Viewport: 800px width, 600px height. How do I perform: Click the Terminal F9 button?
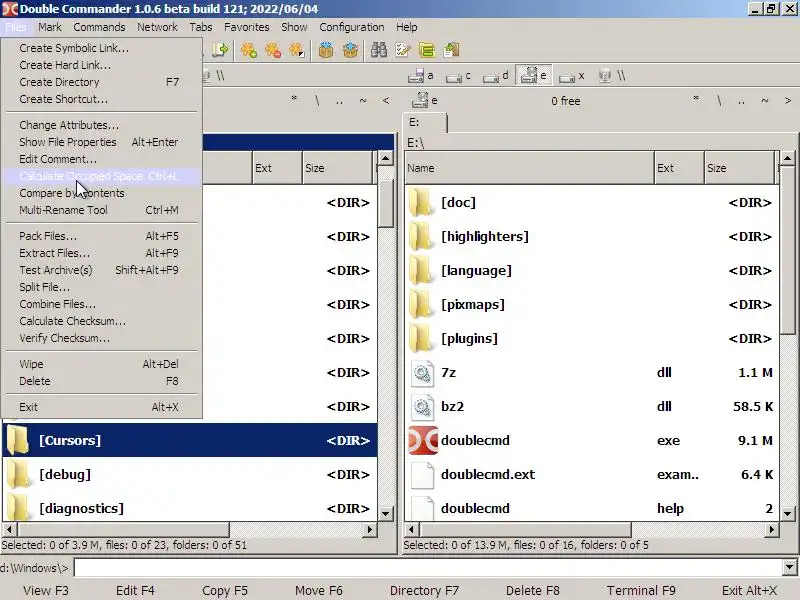641,590
